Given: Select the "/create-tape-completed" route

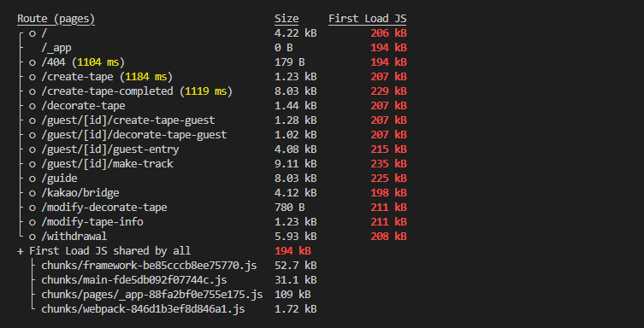Looking at the screenshot, I should [107, 91].
